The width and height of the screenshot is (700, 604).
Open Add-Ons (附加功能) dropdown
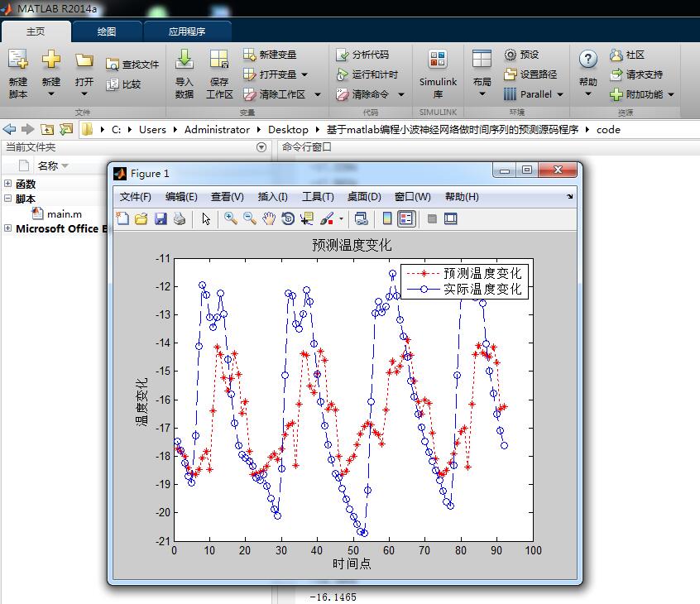pyautogui.click(x=670, y=94)
